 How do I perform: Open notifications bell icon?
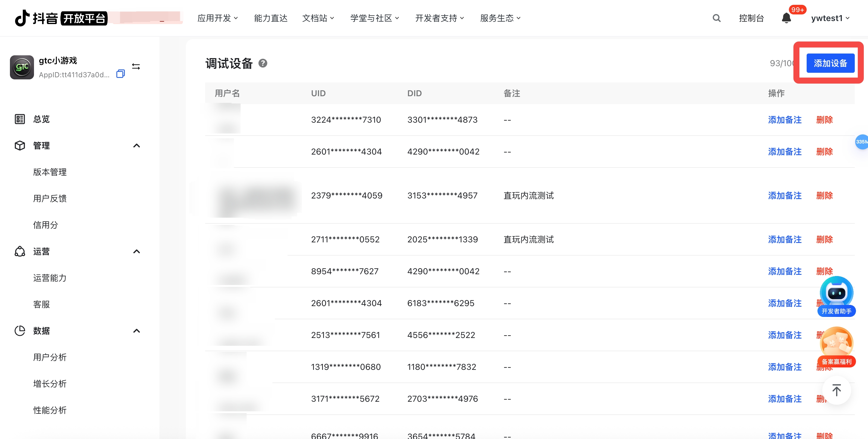click(786, 18)
